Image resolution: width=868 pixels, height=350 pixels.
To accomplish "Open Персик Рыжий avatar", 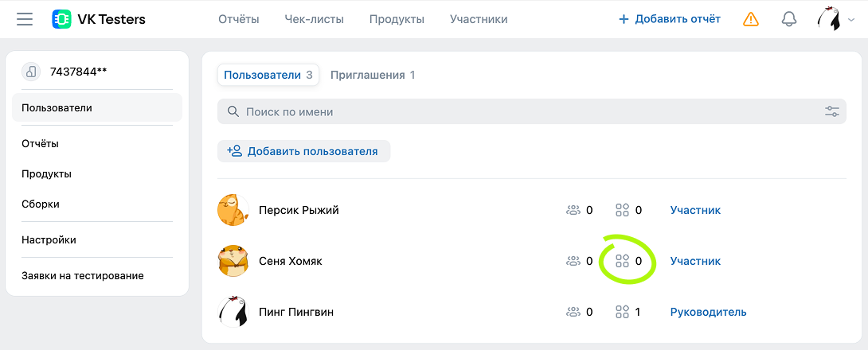I will [233, 210].
